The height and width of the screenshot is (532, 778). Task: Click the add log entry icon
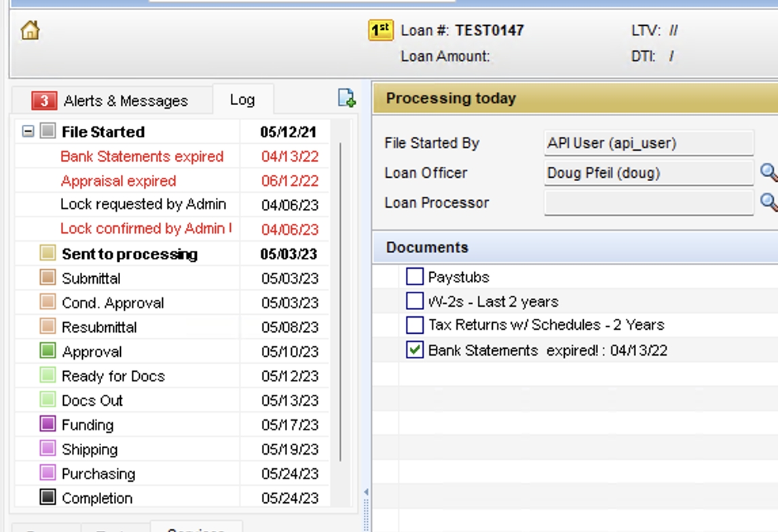pos(347,98)
